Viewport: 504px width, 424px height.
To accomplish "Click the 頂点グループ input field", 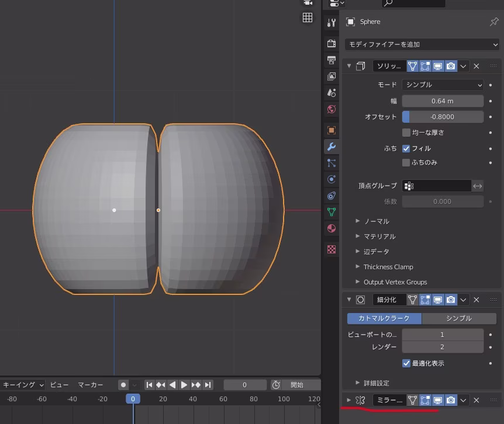I will pyautogui.click(x=437, y=186).
